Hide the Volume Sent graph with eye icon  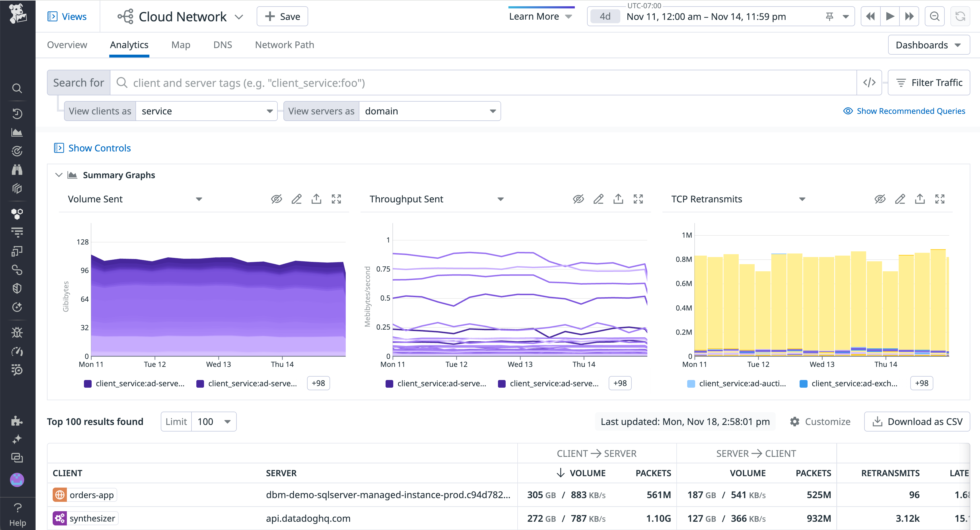coord(277,199)
